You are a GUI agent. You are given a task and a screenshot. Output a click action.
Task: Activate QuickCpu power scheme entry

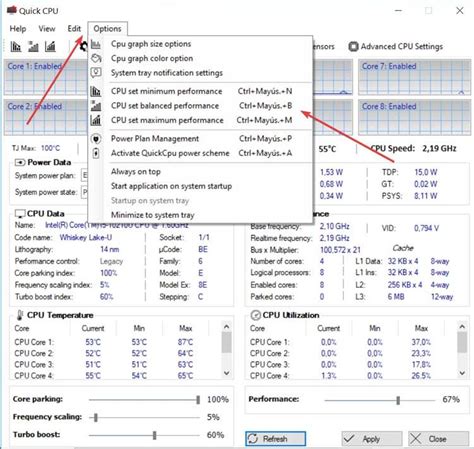[201, 153]
